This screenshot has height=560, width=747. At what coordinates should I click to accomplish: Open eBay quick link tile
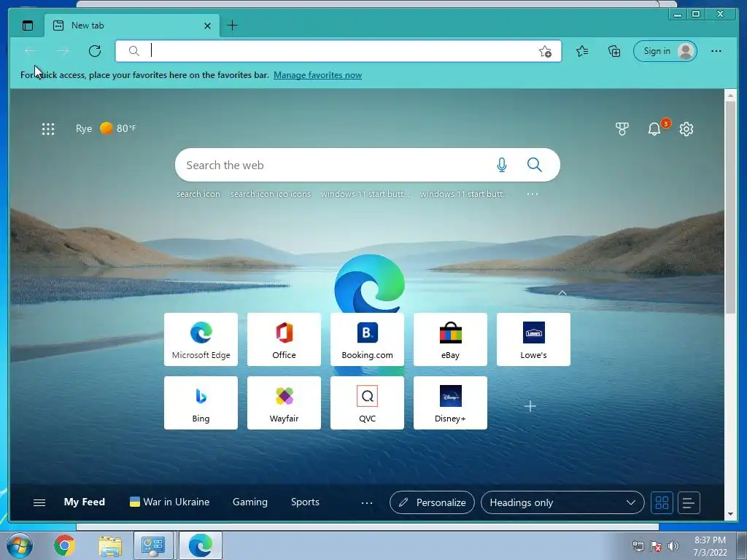pos(450,340)
